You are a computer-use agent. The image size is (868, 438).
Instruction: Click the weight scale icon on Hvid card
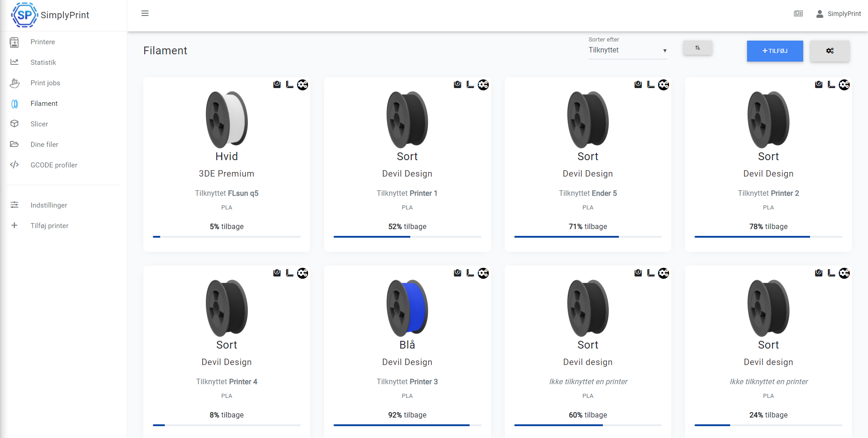coord(277,84)
